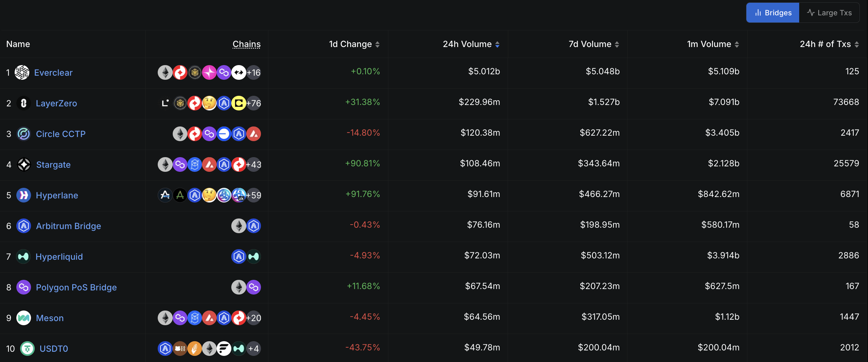Screen dimensions: 868x362
Task: Expand the +16 chains badge for Everclear
Action: (253, 72)
